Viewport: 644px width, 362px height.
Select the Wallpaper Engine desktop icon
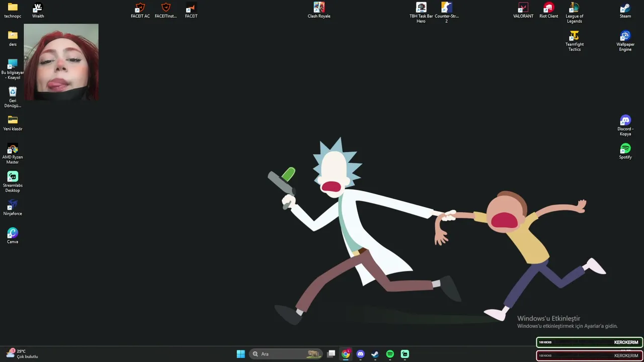coord(625,41)
